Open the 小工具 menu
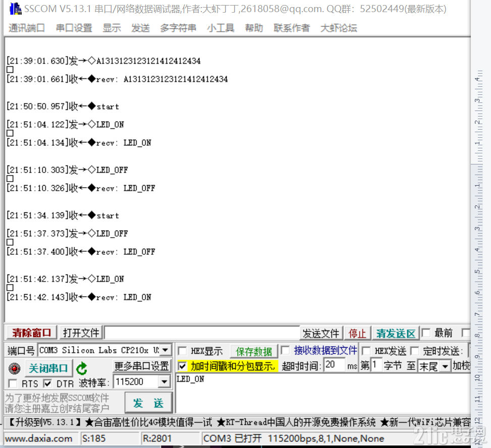 pos(221,28)
